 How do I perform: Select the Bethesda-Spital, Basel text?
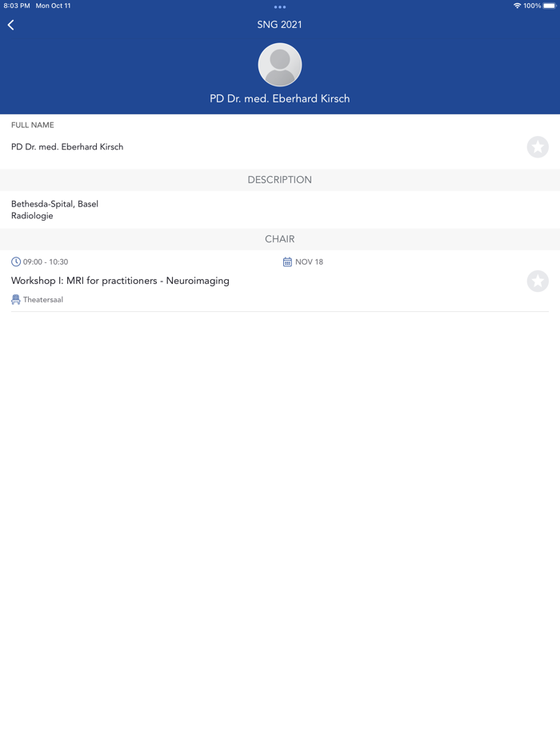[55, 204]
